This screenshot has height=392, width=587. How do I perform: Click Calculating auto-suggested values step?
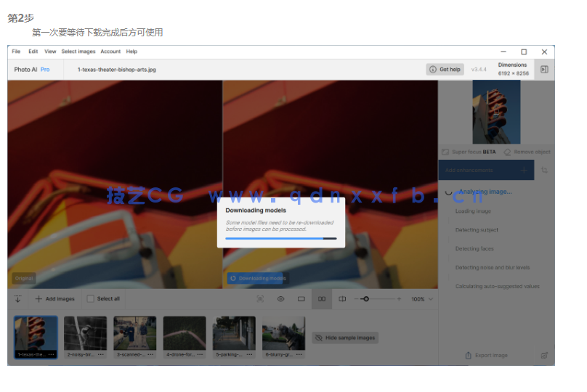click(497, 286)
